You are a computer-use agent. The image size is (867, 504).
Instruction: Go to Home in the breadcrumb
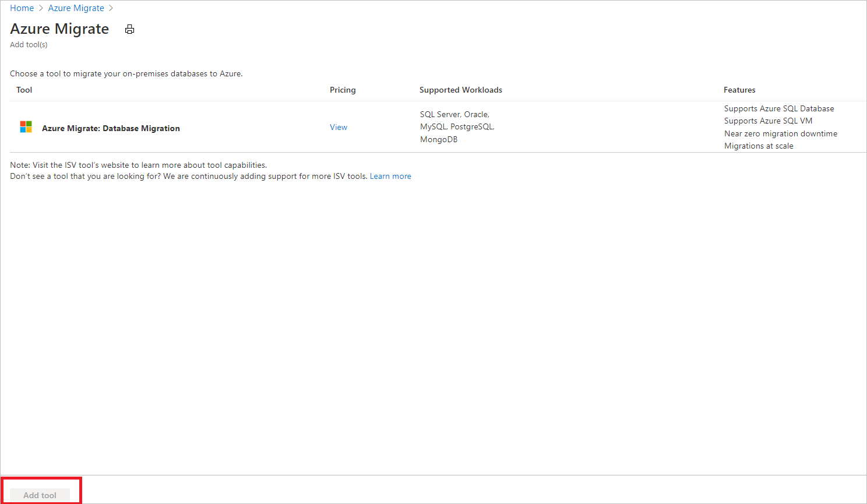pos(22,8)
